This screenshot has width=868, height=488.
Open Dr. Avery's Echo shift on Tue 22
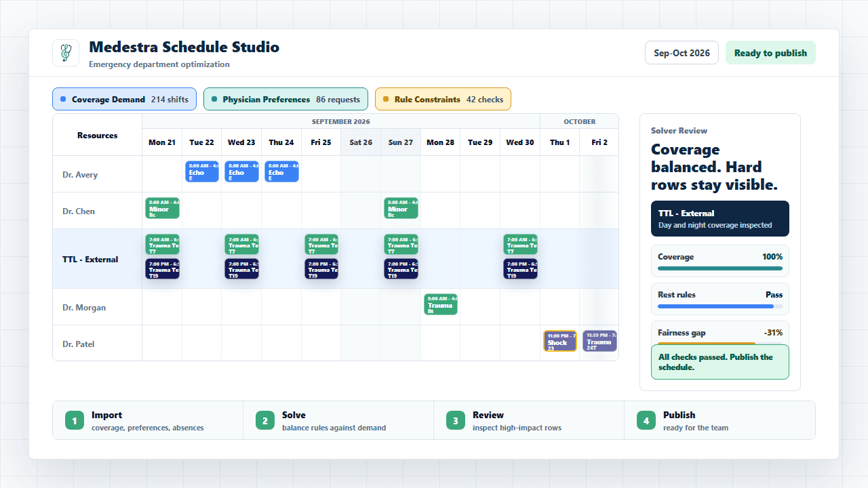202,171
